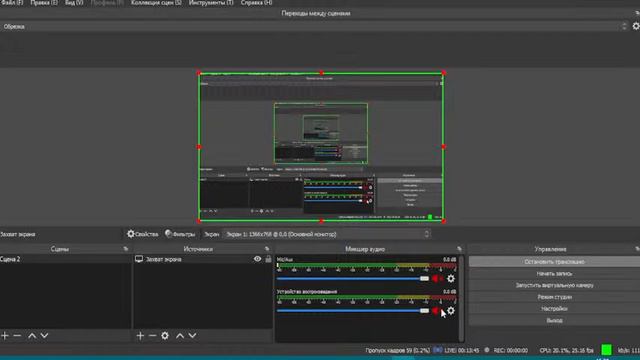Toggle mute on Устройство воспроизведения
Image resolution: width=640 pixels, height=360 pixels.
click(436, 311)
